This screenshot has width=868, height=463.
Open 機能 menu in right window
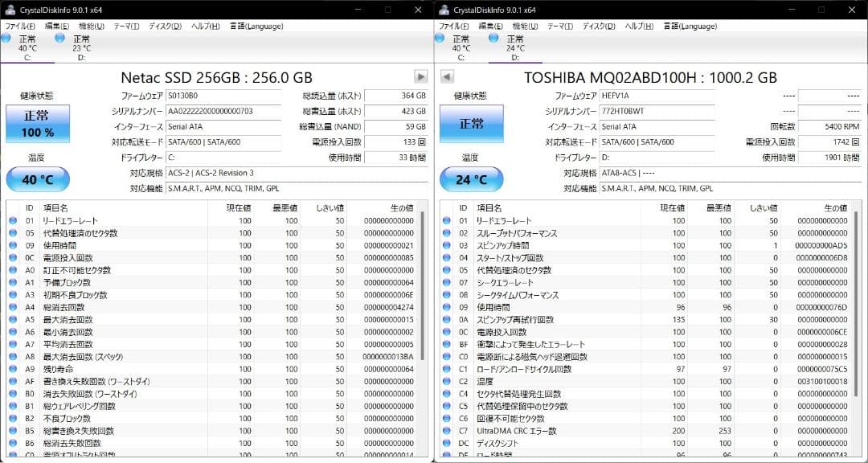pos(525,26)
